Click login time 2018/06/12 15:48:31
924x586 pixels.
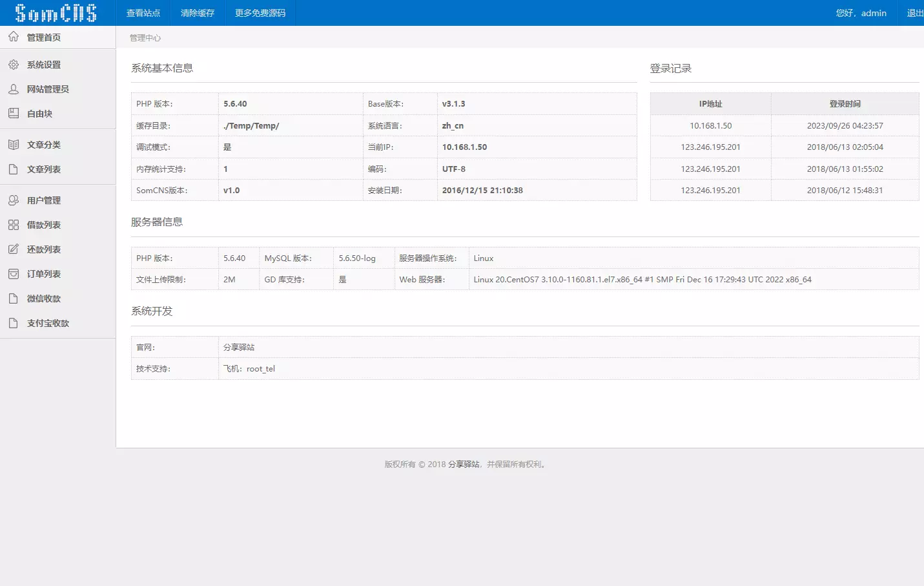(845, 191)
